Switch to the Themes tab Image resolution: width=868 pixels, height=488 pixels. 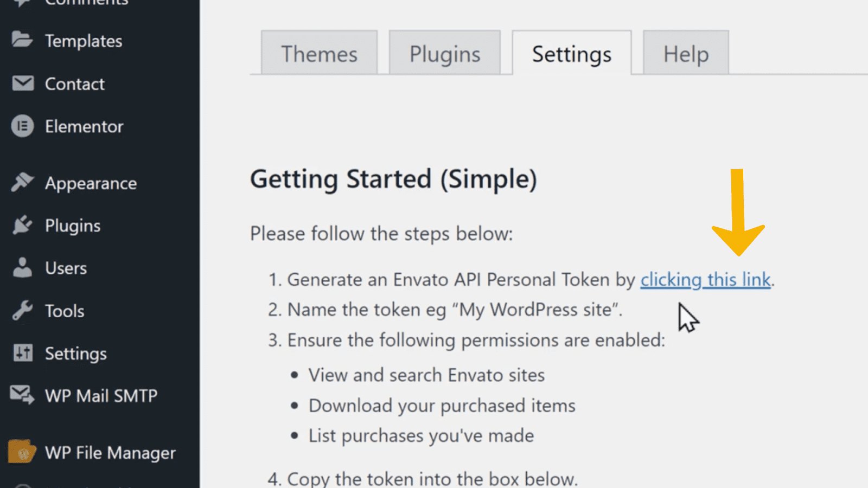[319, 53]
